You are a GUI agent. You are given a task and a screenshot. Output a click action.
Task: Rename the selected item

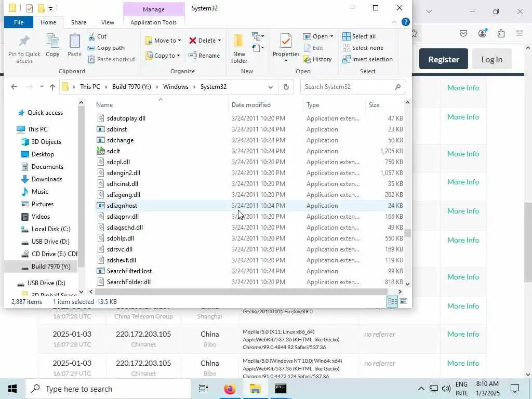point(204,56)
